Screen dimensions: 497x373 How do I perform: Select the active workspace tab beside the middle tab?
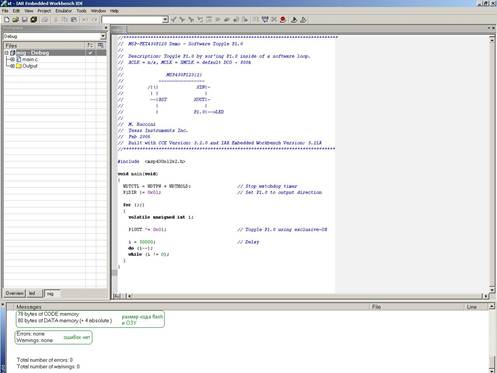point(52,293)
